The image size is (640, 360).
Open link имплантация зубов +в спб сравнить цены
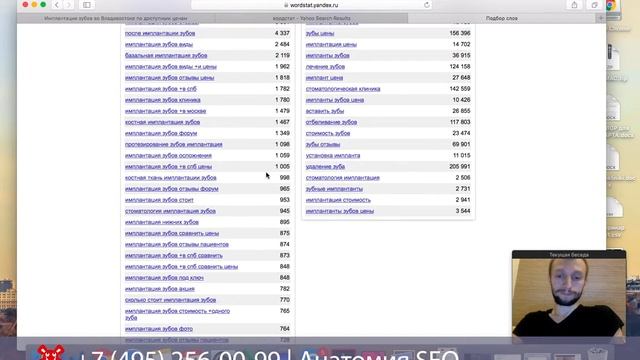[181, 267]
